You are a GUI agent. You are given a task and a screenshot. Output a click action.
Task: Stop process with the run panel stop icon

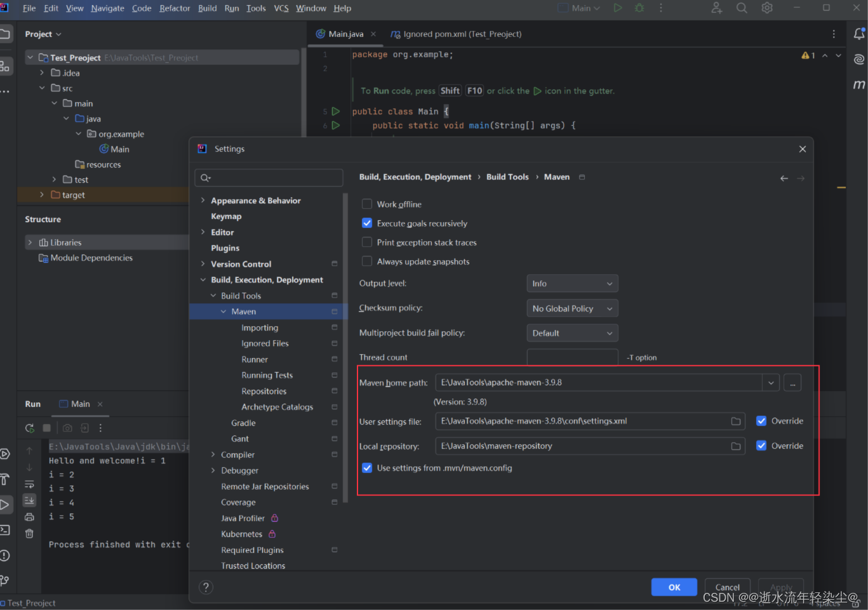(46, 428)
